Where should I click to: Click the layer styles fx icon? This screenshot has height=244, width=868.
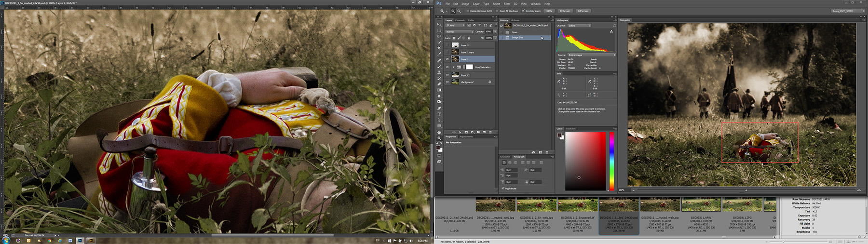[x=460, y=132]
